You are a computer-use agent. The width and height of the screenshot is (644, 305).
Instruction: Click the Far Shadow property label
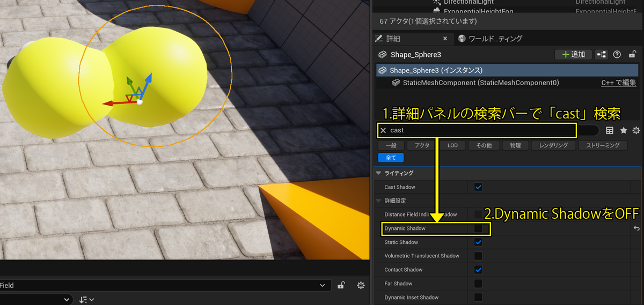point(398,284)
